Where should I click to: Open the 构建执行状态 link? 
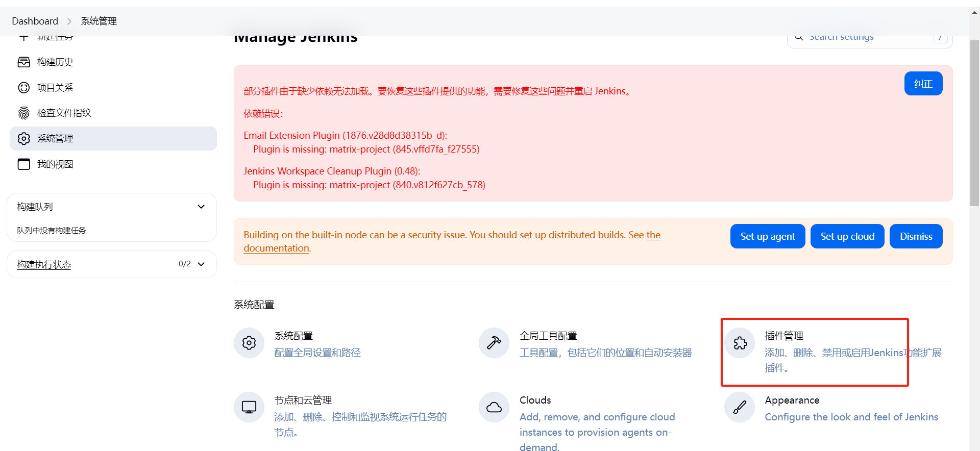(x=44, y=264)
